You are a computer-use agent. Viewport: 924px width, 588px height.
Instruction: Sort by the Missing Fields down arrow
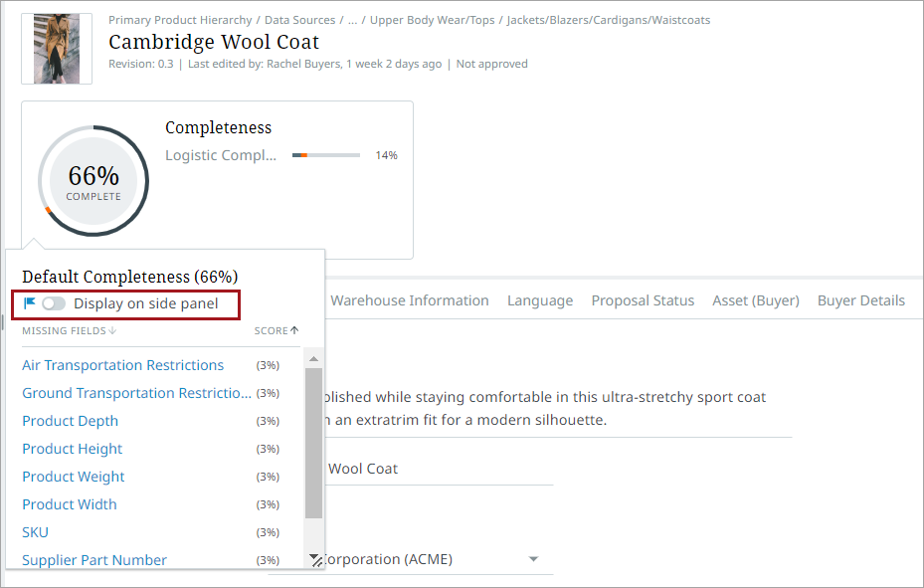(112, 331)
